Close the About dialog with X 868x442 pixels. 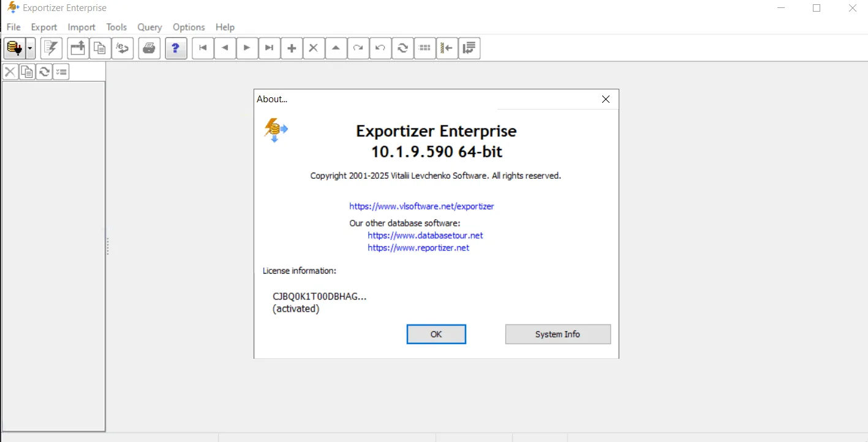[x=606, y=99]
